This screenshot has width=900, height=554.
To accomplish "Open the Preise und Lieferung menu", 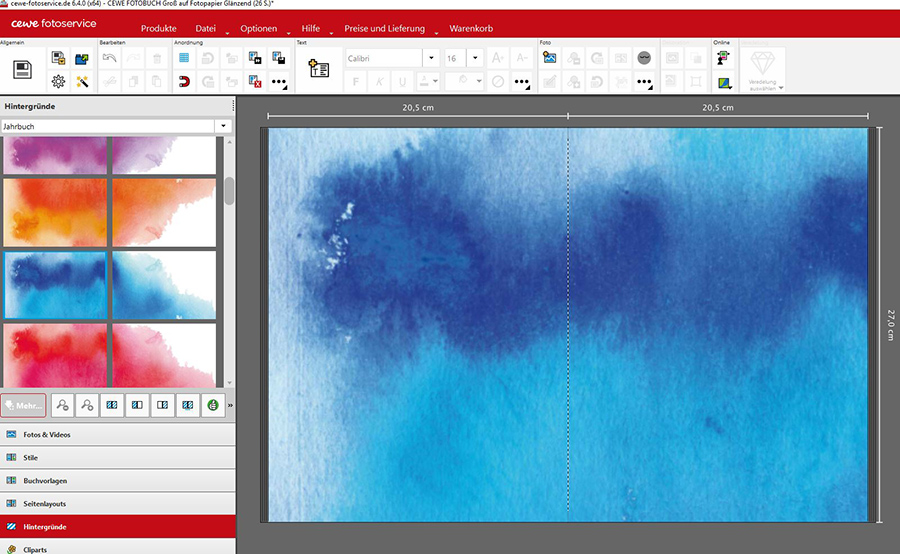I will coord(384,29).
